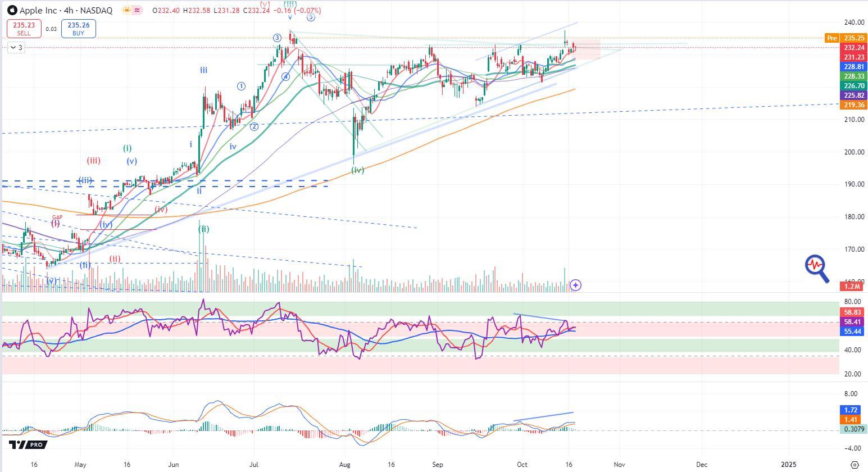Click the high value H232.58
The image size is (868, 472).
[197, 11]
